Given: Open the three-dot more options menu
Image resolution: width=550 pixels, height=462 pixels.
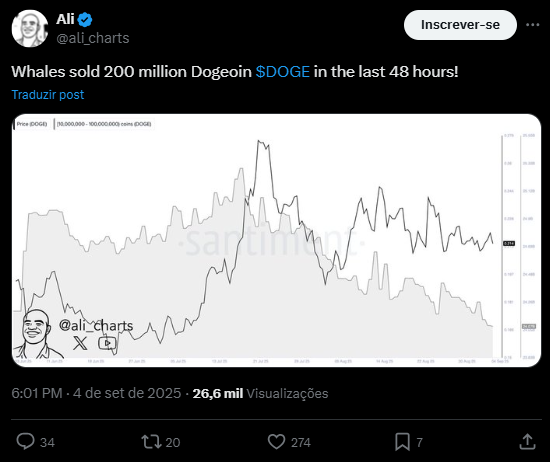Looking at the screenshot, I should click(x=532, y=25).
